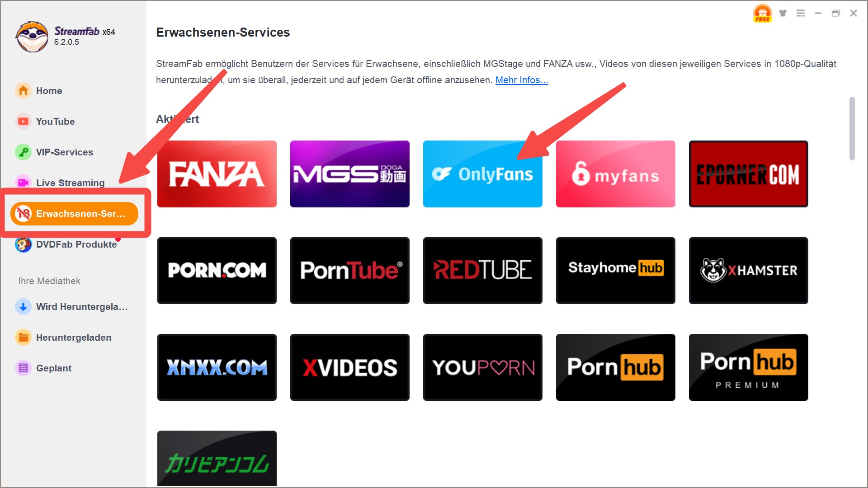Open the XVIDEOS service icon
The image size is (868, 488).
351,367
